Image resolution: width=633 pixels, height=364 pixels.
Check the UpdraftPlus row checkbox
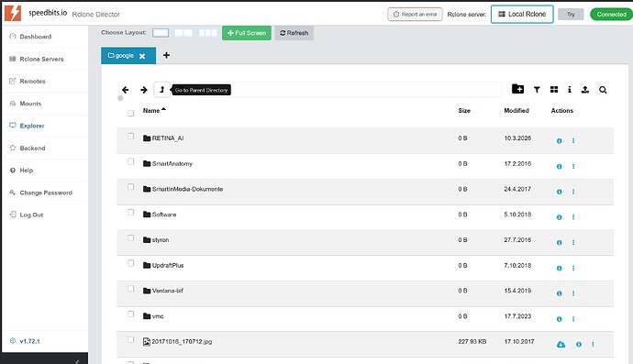click(131, 263)
